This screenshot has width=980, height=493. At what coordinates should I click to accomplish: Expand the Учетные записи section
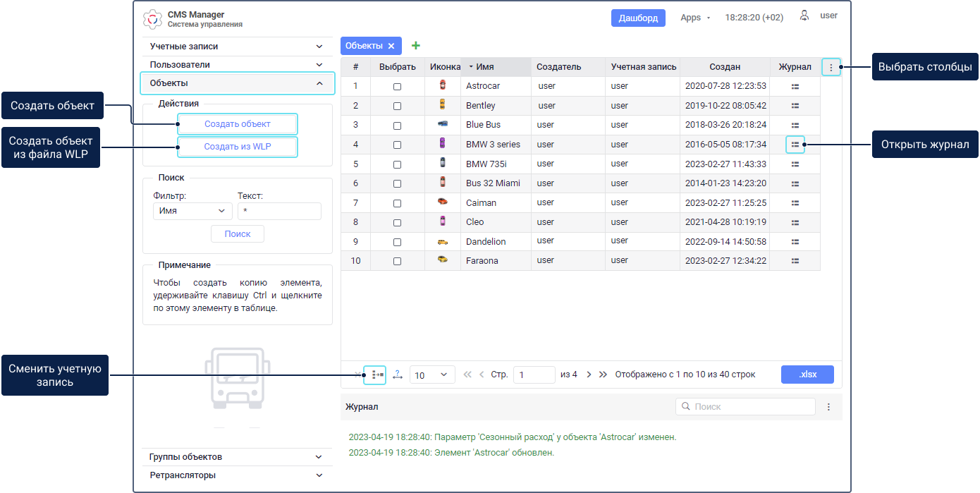(237, 47)
